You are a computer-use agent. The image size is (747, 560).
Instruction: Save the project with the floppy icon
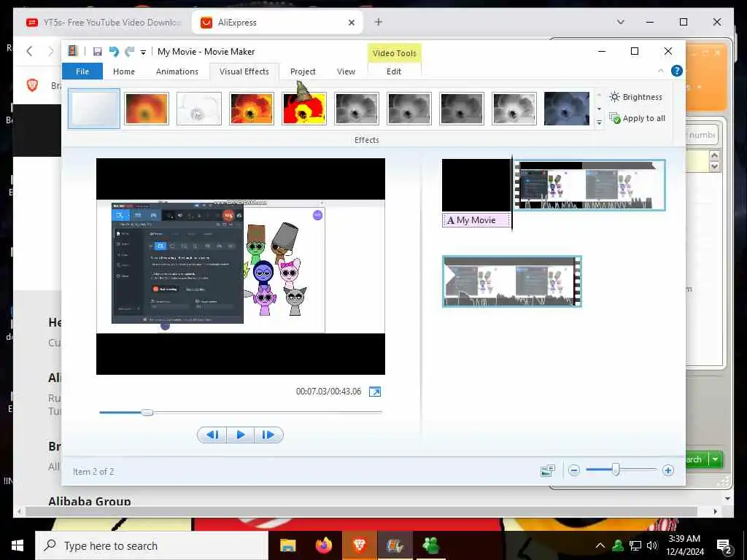(x=97, y=52)
